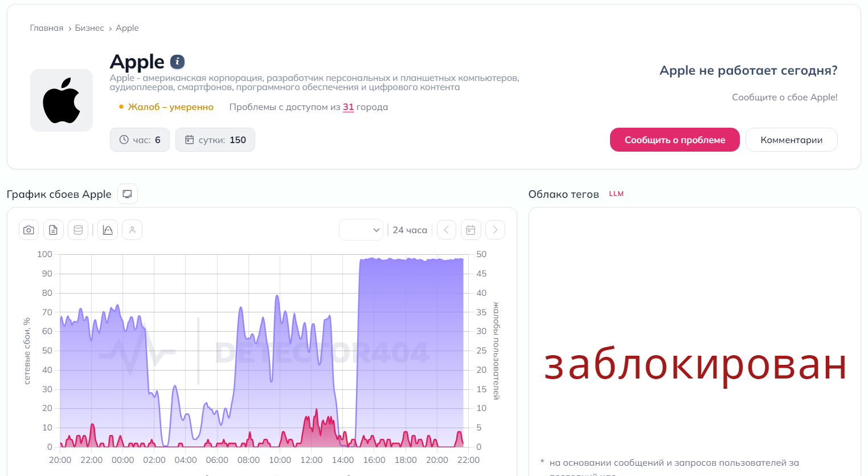Click the Сообщить о проблеме button

[x=675, y=140]
